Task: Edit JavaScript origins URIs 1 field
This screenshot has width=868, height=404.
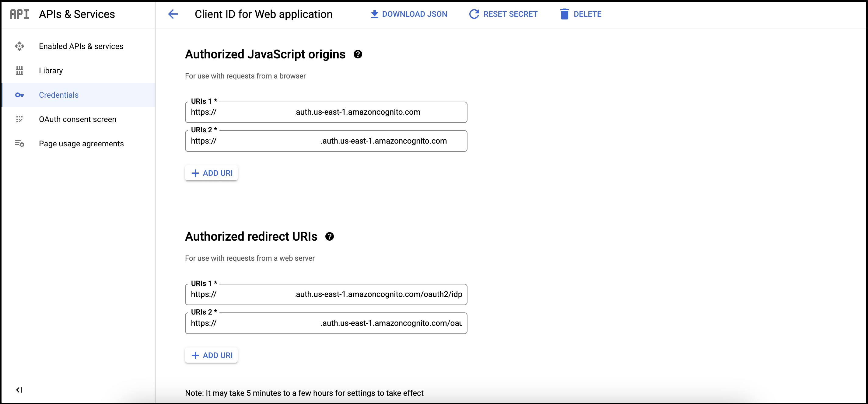Action: point(326,112)
